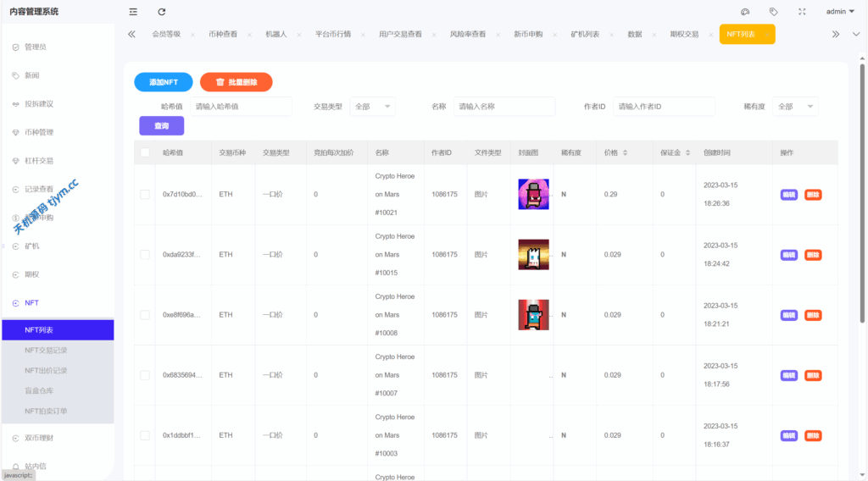Screen dimensions: 868x481
Task: Toggle the select-all checkbox in table header
Action: [145, 152]
